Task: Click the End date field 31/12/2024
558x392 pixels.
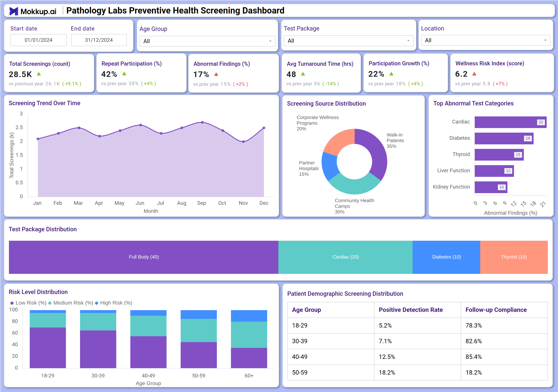Action: coord(99,40)
